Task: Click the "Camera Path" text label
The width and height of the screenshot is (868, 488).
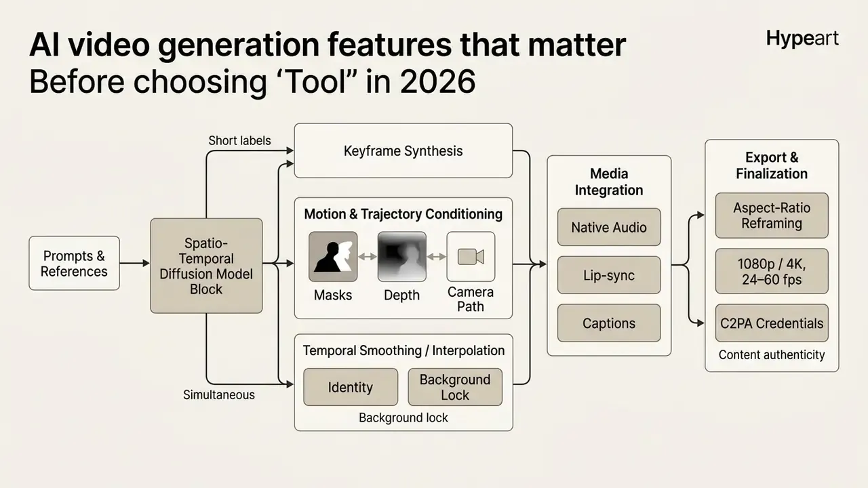Action: pyautogui.click(x=471, y=299)
